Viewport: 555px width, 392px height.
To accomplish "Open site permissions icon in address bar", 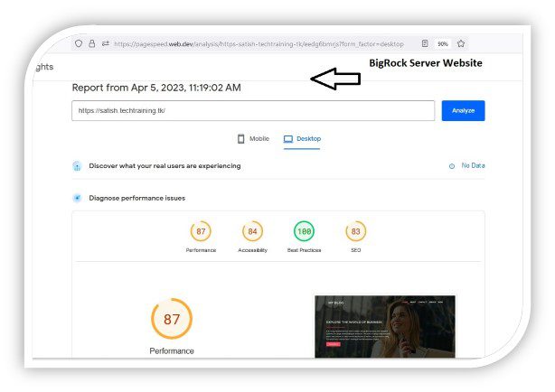I will [105, 43].
